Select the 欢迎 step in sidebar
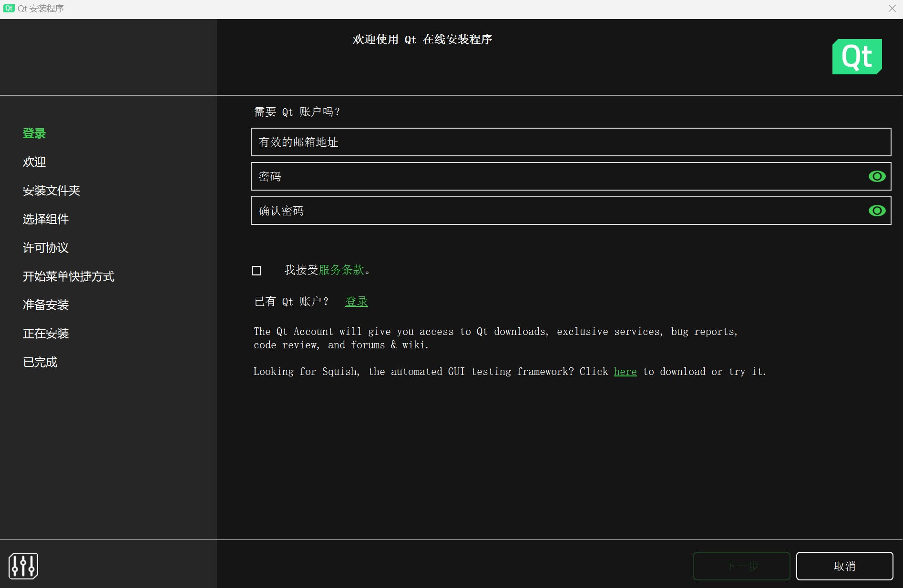The image size is (903, 588). (x=34, y=162)
